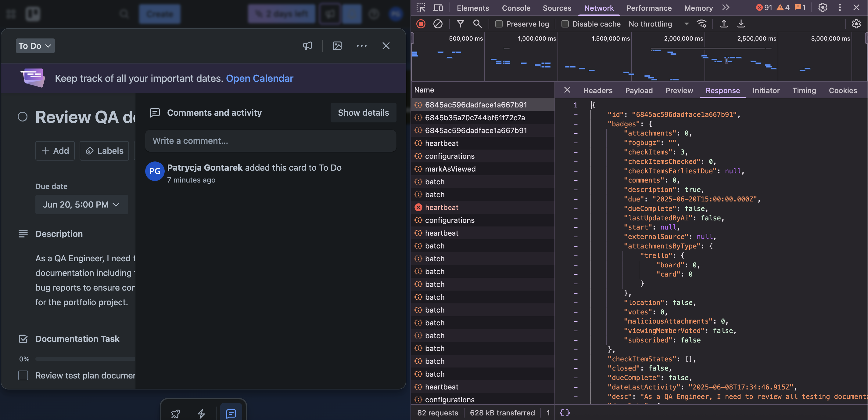Viewport: 868px width, 420px height.
Task: Click the rocket icon in bottom bar
Action: tap(176, 414)
